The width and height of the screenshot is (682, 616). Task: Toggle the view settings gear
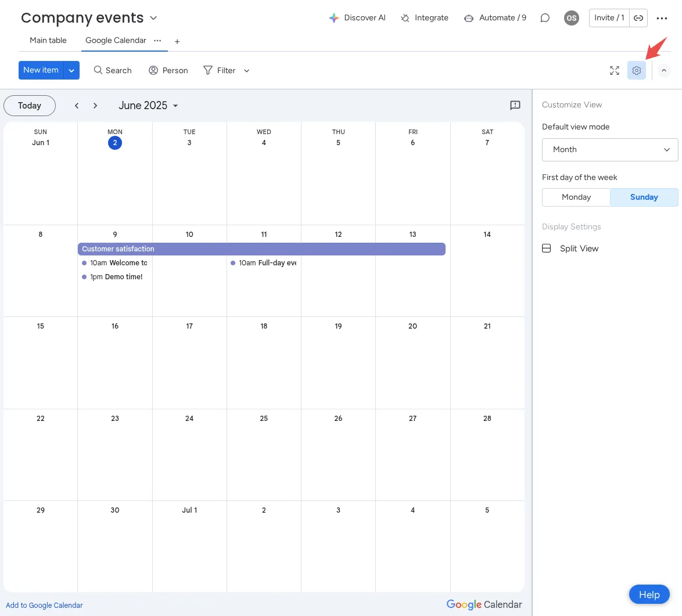tap(636, 70)
